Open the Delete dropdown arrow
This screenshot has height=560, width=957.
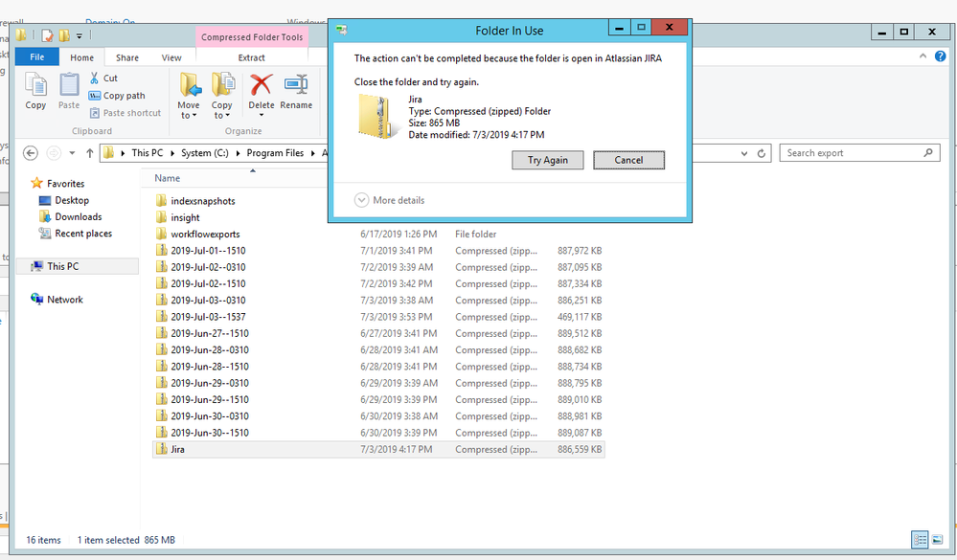(262, 115)
